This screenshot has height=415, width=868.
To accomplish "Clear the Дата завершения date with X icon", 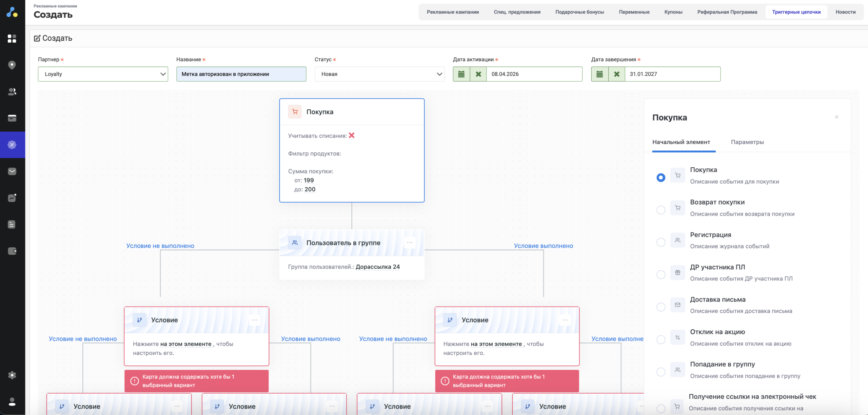I will (x=616, y=74).
